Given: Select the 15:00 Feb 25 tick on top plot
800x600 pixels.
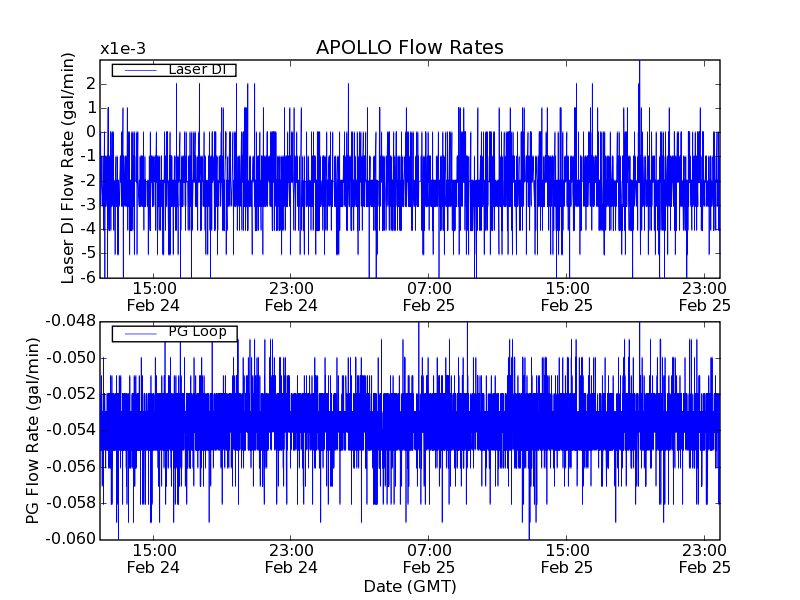Looking at the screenshot, I should (x=567, y=296).
